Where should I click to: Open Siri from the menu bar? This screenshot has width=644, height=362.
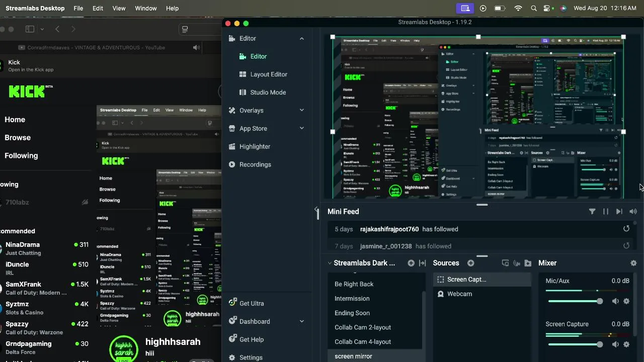563,8
